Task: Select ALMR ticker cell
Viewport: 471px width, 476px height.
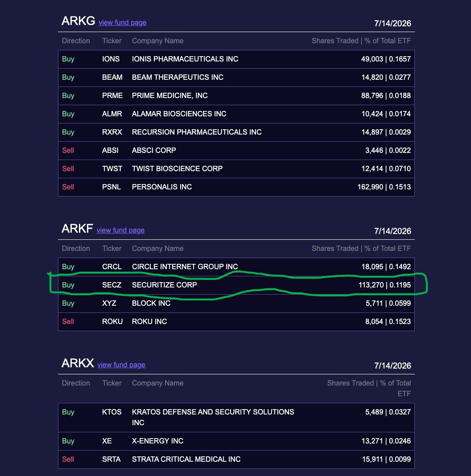Action: tap(112, 114)
